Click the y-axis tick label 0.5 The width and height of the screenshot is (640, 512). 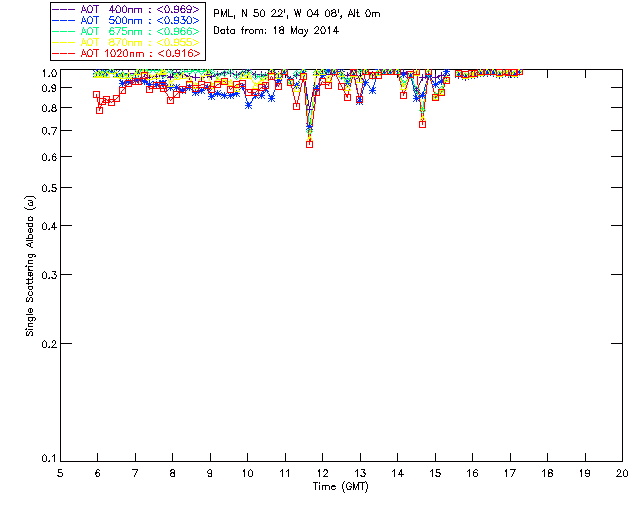49,188
